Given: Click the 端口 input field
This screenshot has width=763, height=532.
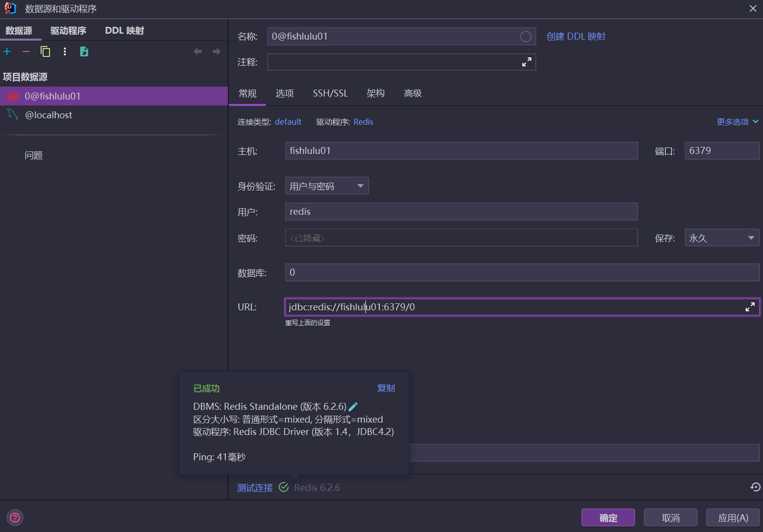Looking at the screenshot, I should (x=722, y=150).
